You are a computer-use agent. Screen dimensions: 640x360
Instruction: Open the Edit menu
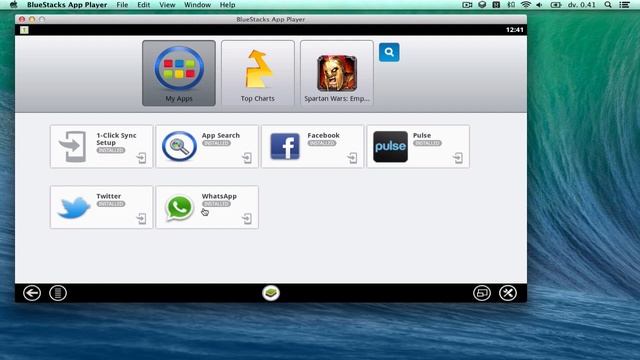(x=144, y=5)
